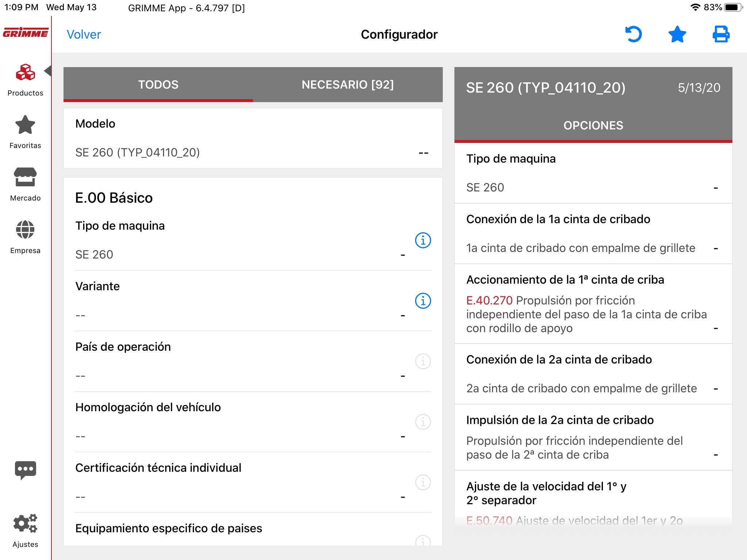Show info for Variante
Image resolution: width=747 pixels, height=560 pixels.
click(423, 301)
